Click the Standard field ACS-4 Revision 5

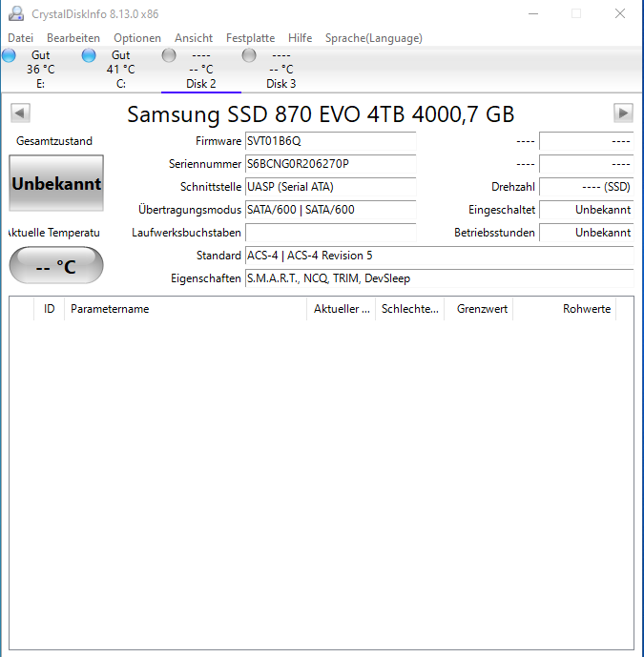click(440, 256)
